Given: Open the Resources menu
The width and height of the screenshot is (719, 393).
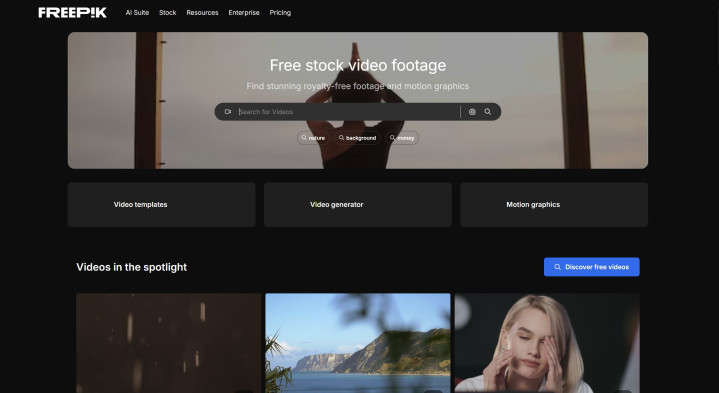Looking at the screenshot, I should pyautogui.click(x=202, y=12).
